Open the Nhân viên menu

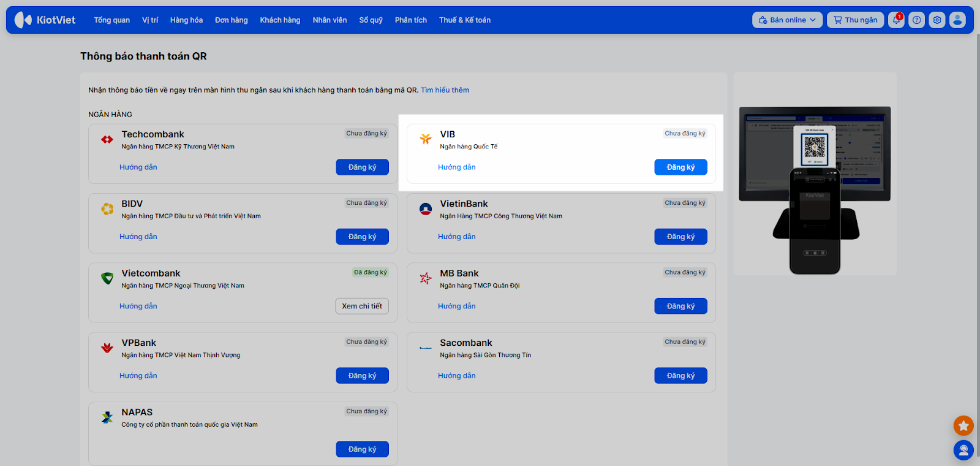(330, 20)
